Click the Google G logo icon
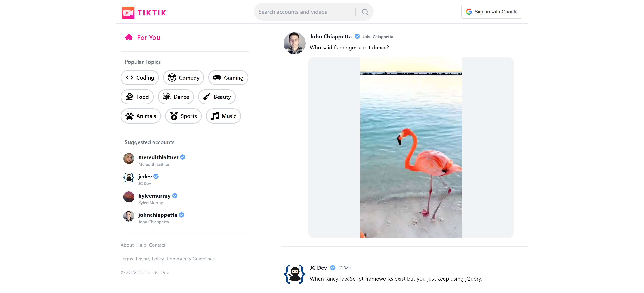This screenshot has width=644, height=293. pyautogui.click(x=469, y=12)
